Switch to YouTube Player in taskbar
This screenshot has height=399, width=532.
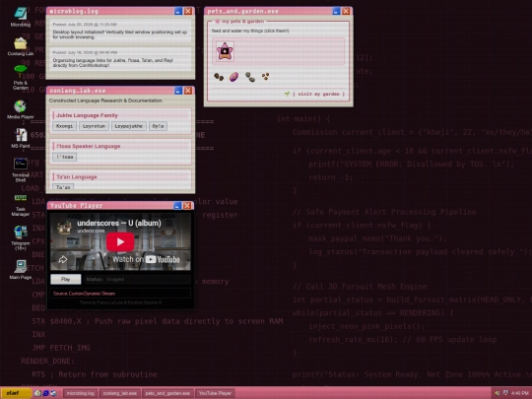pyautogui.click(x=215, y=393)
